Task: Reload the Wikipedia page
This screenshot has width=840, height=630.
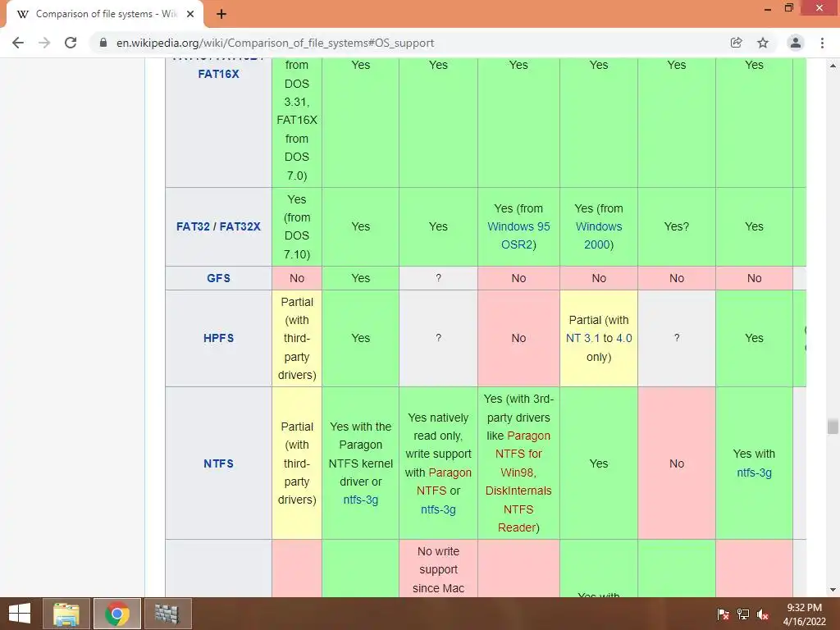Action: 71,43
